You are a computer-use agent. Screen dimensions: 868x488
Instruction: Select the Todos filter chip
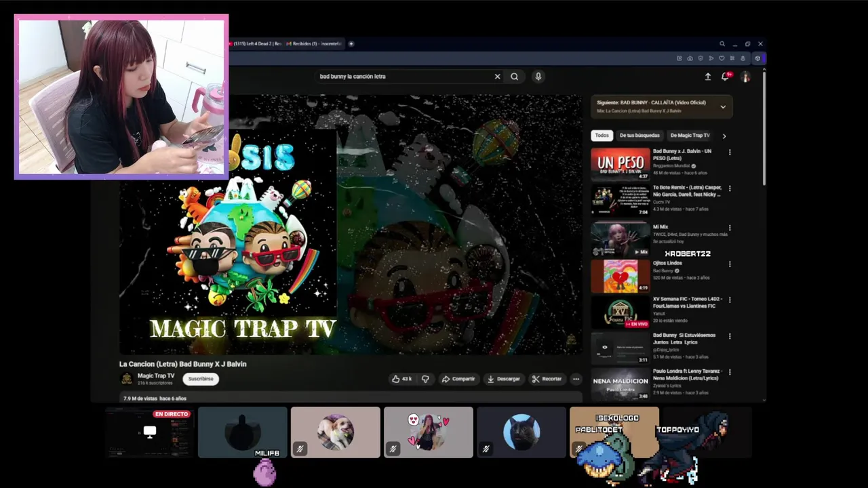602,136
